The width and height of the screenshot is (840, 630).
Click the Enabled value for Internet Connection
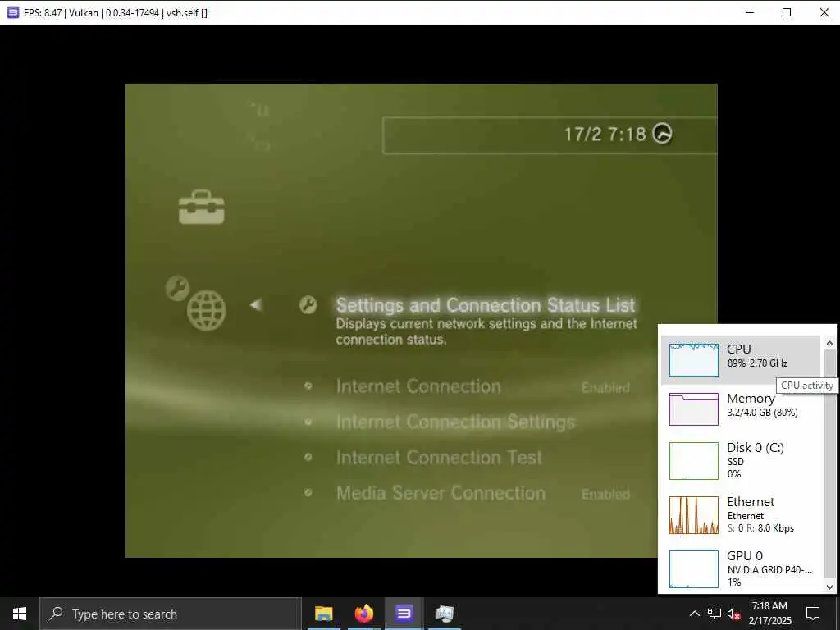coord(605,387)
